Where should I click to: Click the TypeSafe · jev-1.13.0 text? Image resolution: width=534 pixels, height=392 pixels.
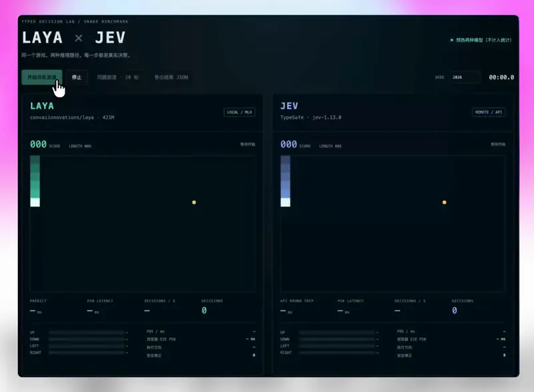[x=310, y=118]
